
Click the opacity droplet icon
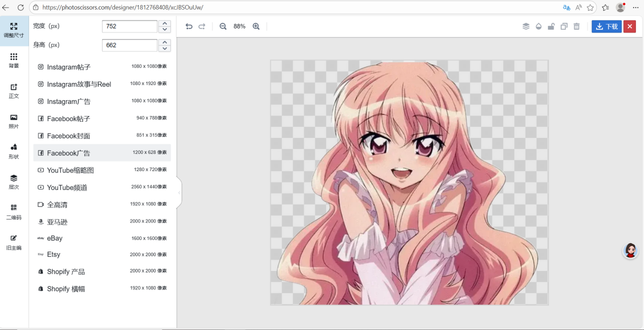coord(539,27)
